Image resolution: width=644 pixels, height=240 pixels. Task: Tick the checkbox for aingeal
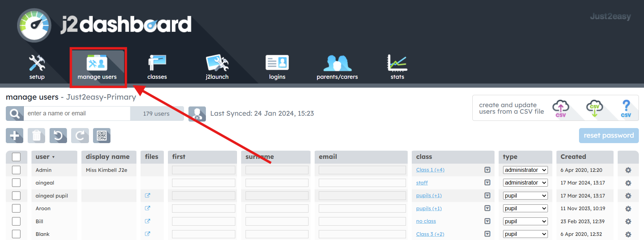click(x=16, y=182)
